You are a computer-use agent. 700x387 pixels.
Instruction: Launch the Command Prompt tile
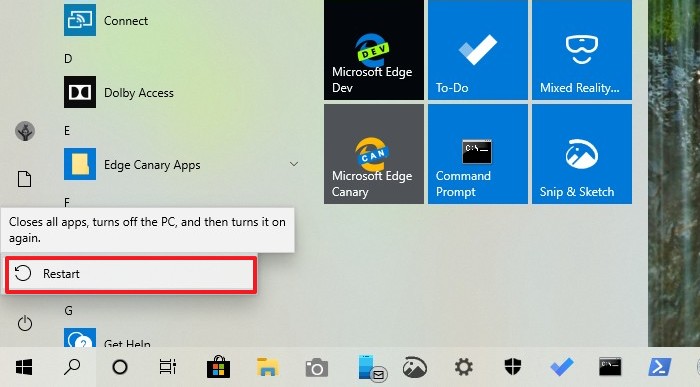[x=478, y=154]
